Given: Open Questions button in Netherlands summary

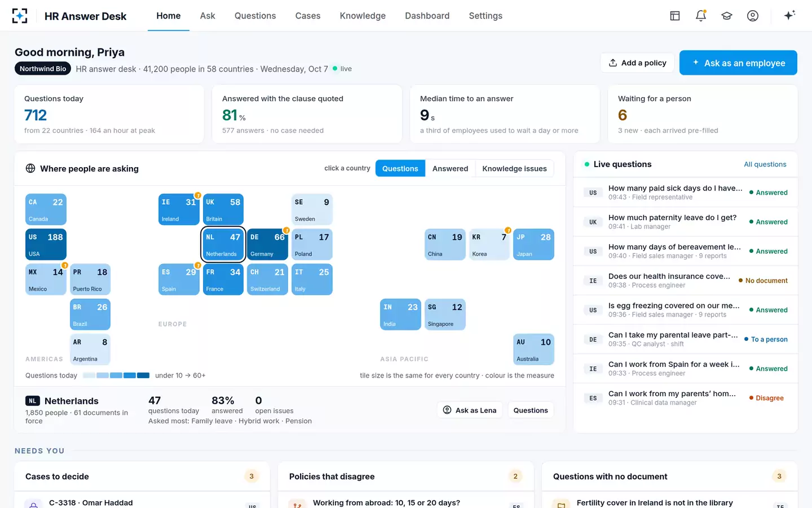Looking at the screenshot, I should pos(531,410).
